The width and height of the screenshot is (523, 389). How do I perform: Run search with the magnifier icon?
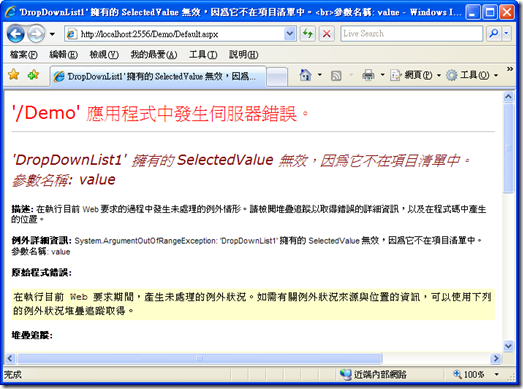click(494, 34)
